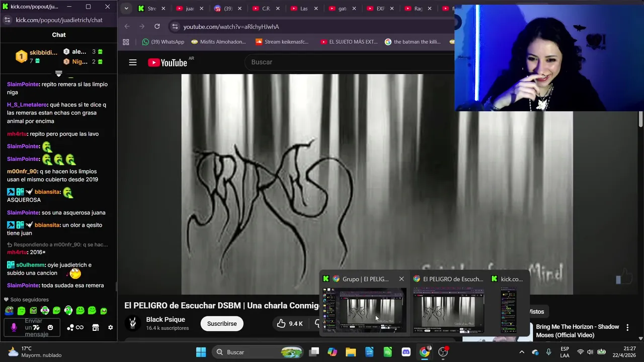Click the YouTube Buscar search field

coord(350,62)
